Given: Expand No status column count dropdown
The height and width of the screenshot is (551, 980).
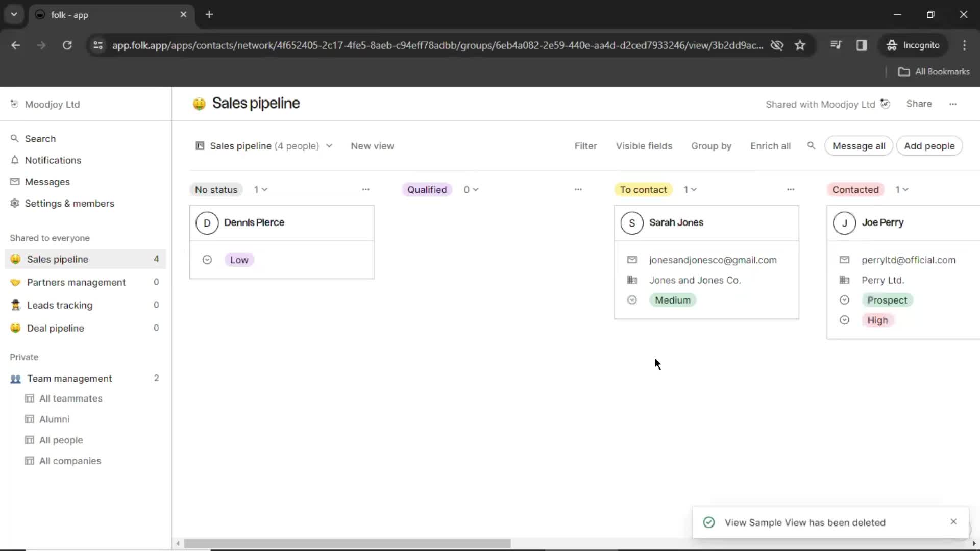Looking at the screenshot, I should (x=261, y=189).
